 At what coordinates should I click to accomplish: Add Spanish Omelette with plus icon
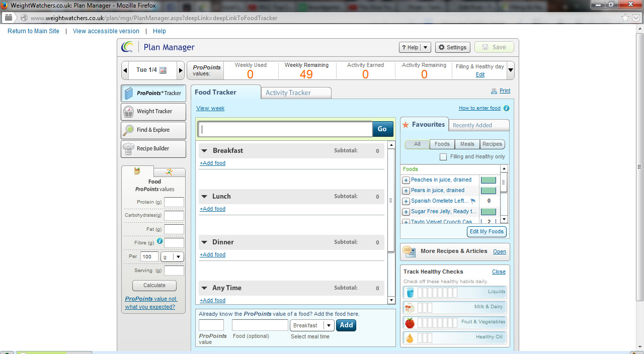406,201
